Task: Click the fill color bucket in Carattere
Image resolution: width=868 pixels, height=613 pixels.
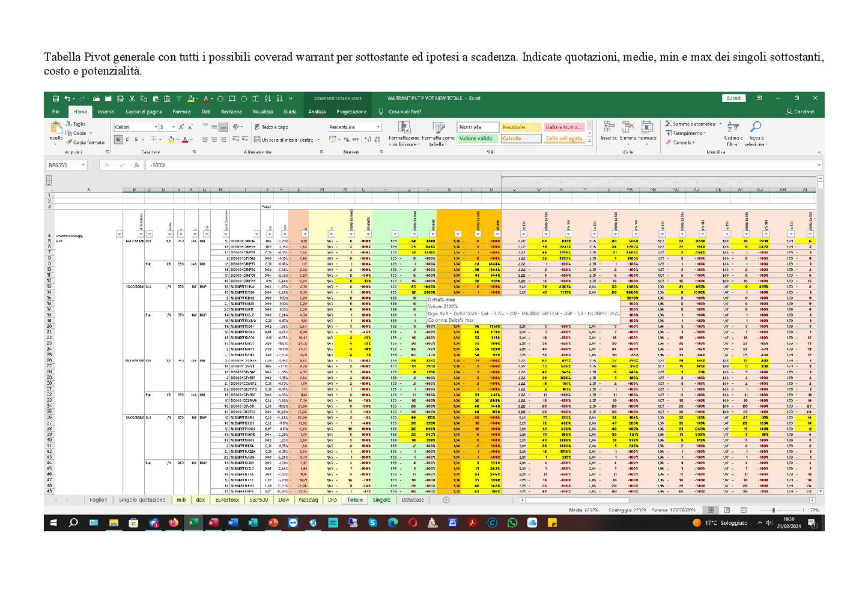Action: [171, 139]
